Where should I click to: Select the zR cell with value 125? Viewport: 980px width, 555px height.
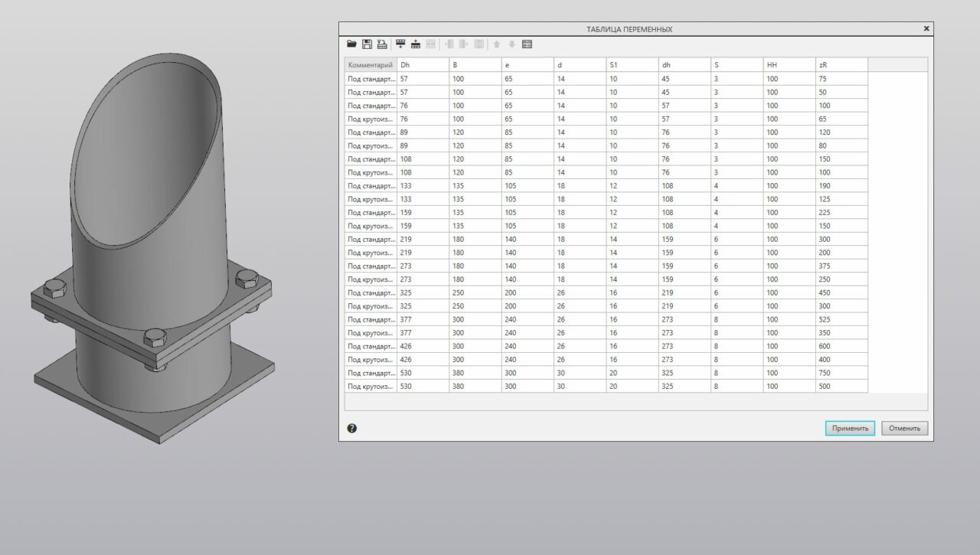pos(841,199)
